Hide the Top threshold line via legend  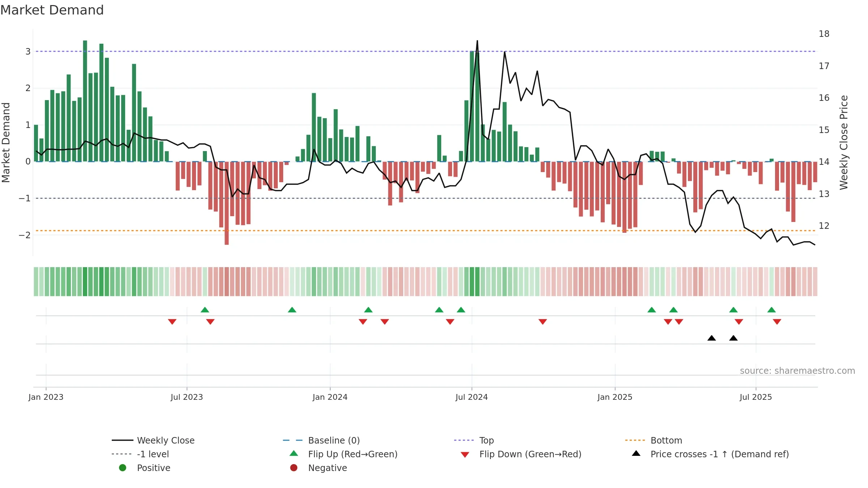pos(474,440)
